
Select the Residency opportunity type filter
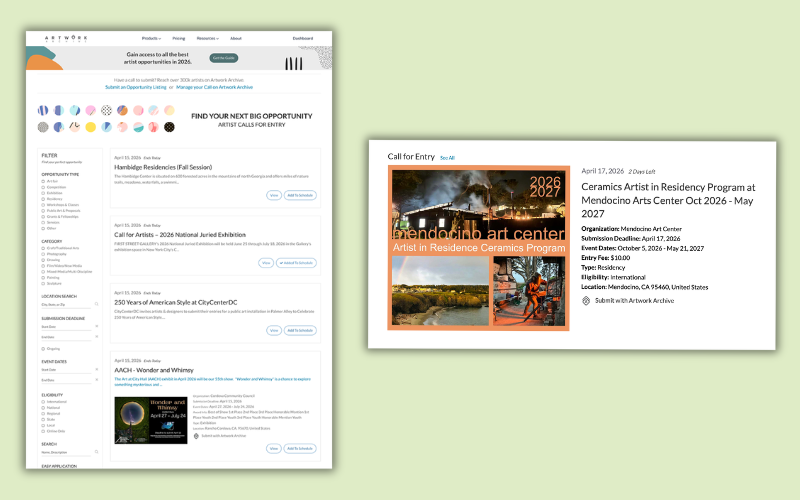(44, 198)
